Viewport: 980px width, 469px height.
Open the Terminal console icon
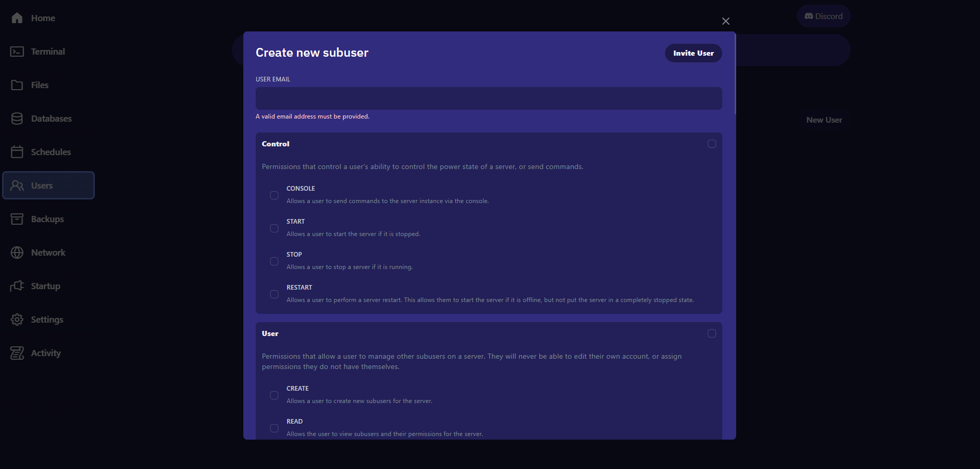coord(17,52)
